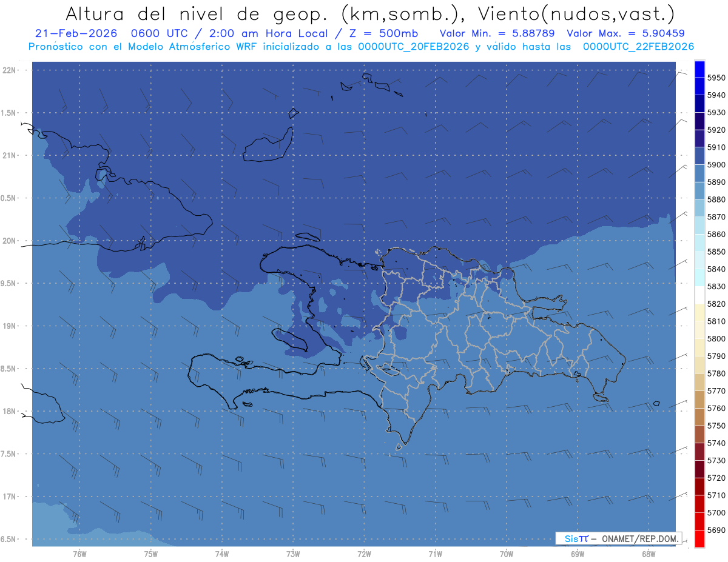Click the 76W longitude axis label
Image resolution: width=728 pixels, height=562 pixels.
point(79,554)
